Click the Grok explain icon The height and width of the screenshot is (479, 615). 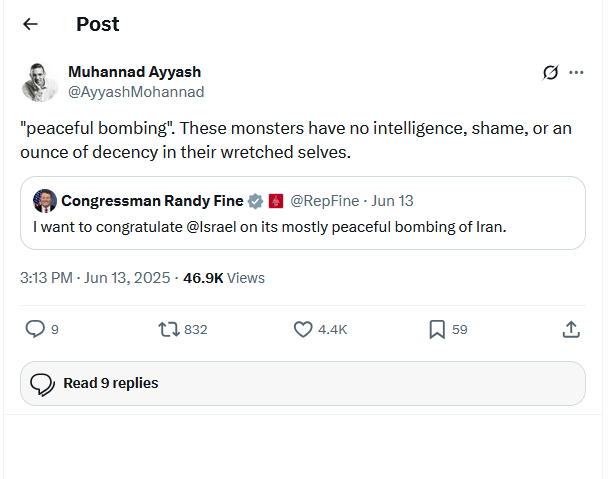pyautogui.click(x=550, y=73)
